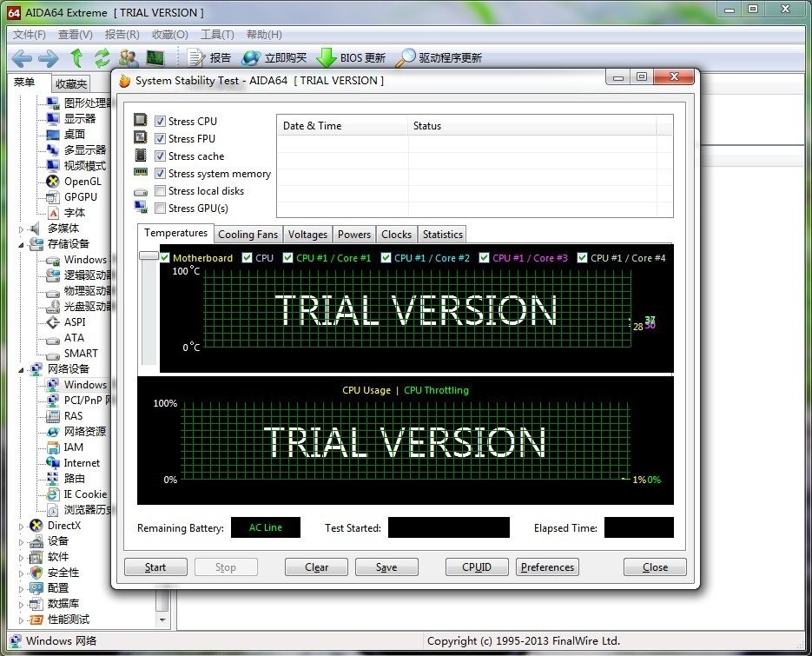Click the system monitor graph toolbar icon
This screenshot has height=656, width=812.
pos(155,58)
